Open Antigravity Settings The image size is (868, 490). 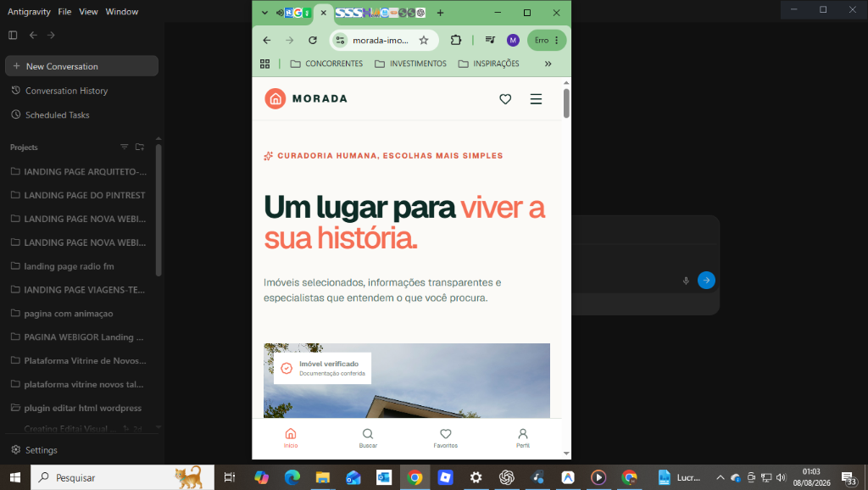(34, 449)
